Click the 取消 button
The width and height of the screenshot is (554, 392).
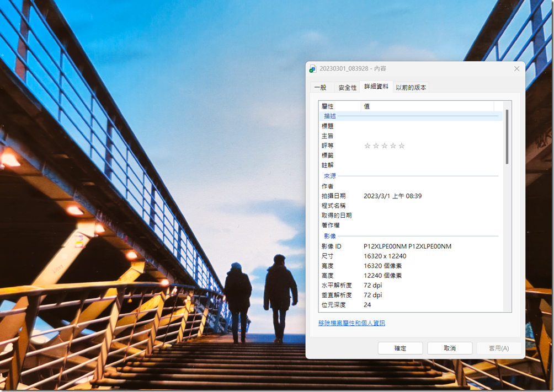click(x=450, y=348)
